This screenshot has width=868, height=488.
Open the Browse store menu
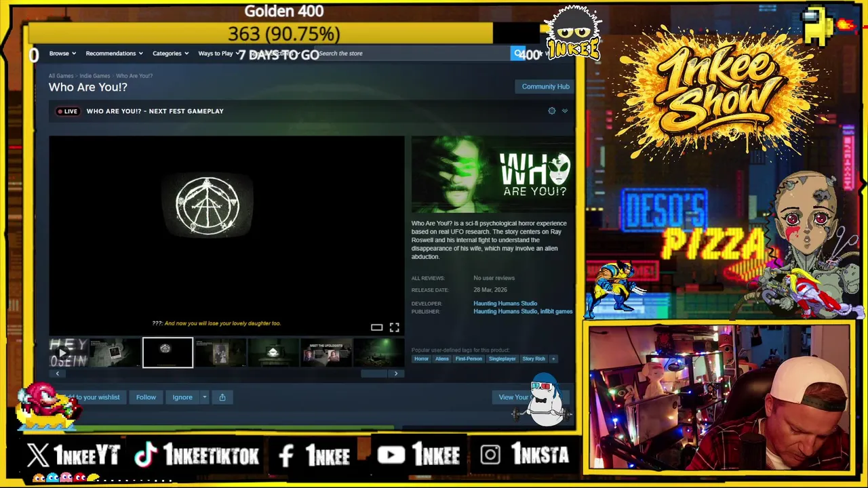[62, 54]
